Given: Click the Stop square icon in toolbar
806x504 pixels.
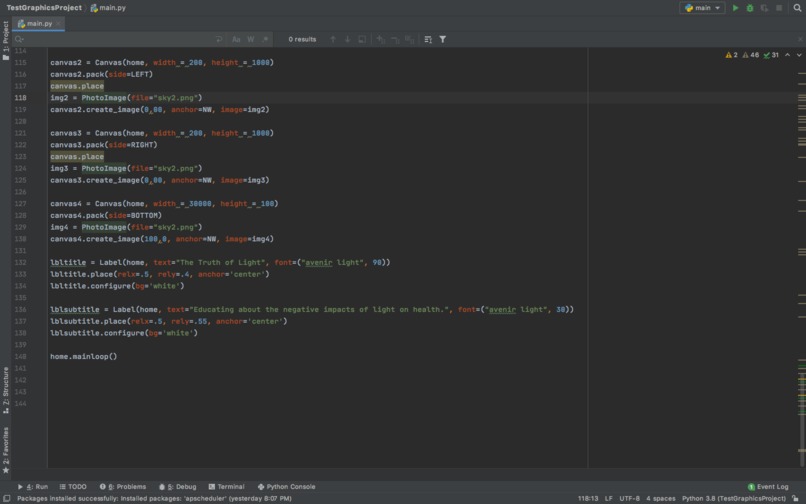Looking at the screenshot, I should [x=779, y=8].
